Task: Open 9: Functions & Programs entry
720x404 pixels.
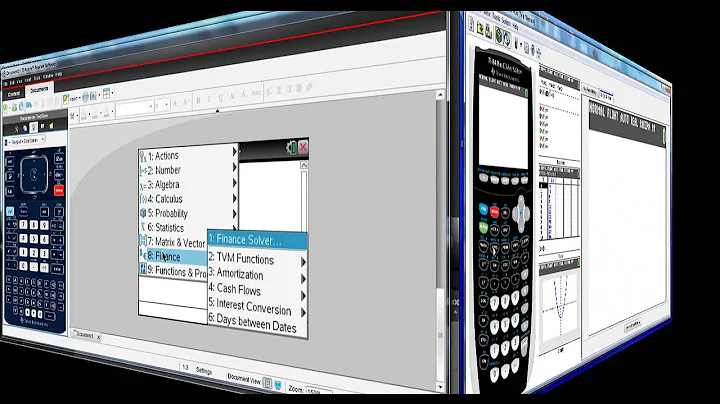Action: pyautogui.click(x=173, y=271)
